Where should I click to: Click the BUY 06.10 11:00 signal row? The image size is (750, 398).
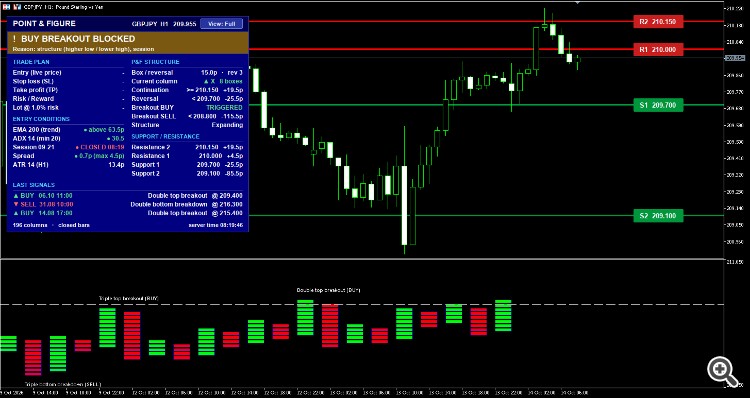click(x=128, y=196)
